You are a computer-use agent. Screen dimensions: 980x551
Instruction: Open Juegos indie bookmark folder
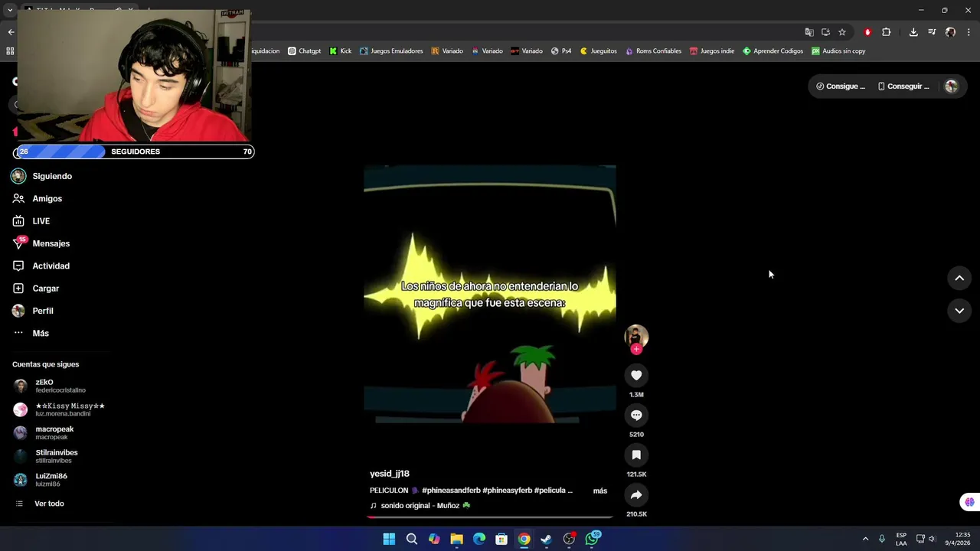pos(712,51)
